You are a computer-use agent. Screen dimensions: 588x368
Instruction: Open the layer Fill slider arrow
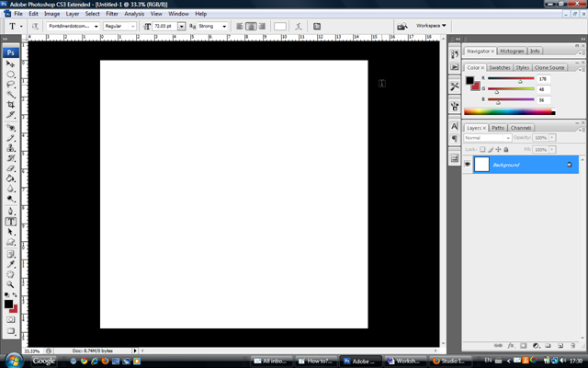(552, 149)
